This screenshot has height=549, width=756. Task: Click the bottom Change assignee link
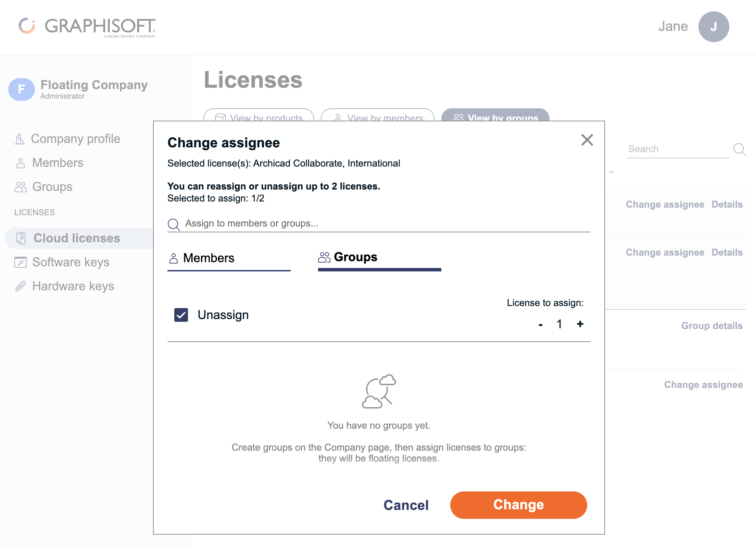(703, 385)
